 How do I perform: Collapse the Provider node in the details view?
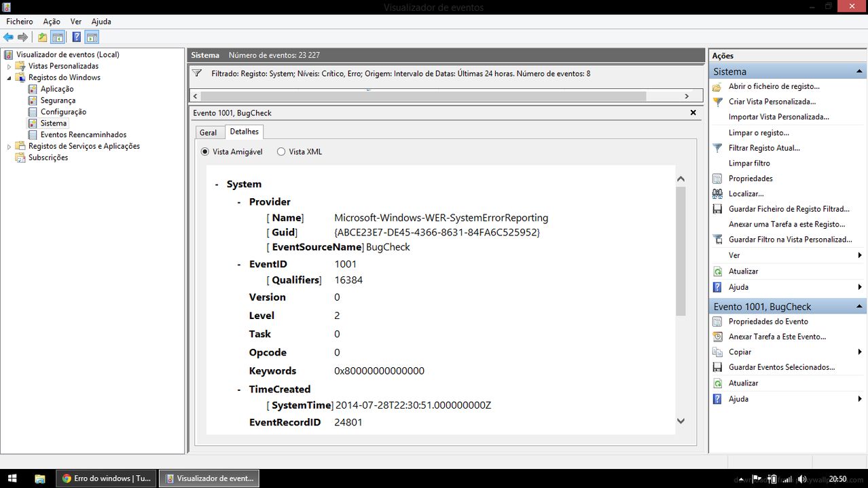(239, 202)
